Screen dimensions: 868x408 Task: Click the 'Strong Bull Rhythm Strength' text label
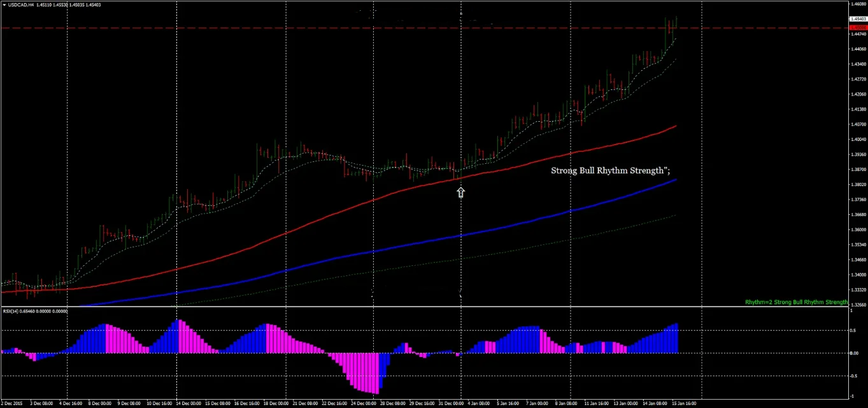[x=609, y=170]
